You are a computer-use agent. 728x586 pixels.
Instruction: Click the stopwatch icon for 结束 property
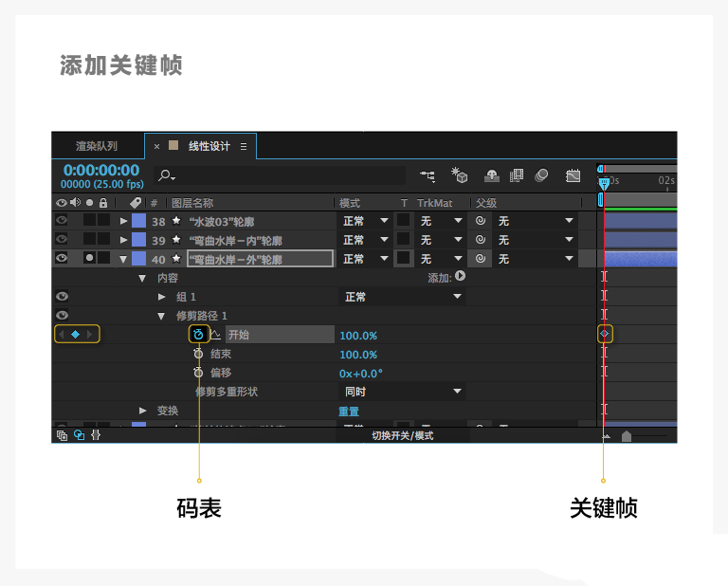pos(198,354)
